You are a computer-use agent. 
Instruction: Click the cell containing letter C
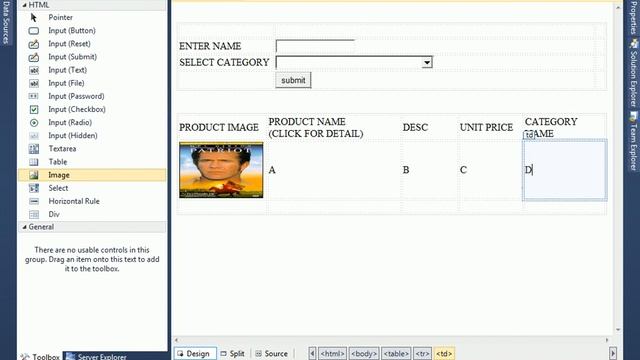click(x=490, y=170)
